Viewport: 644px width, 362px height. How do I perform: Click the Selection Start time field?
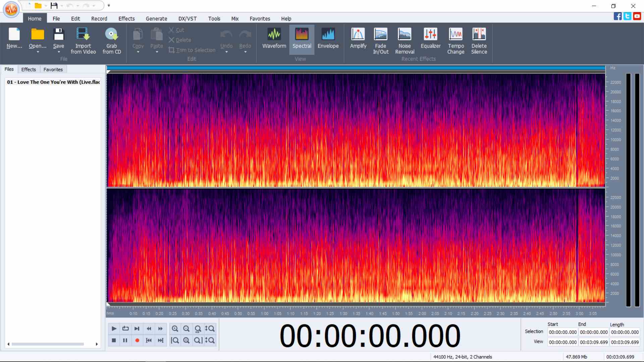click(x=562, y=332)
